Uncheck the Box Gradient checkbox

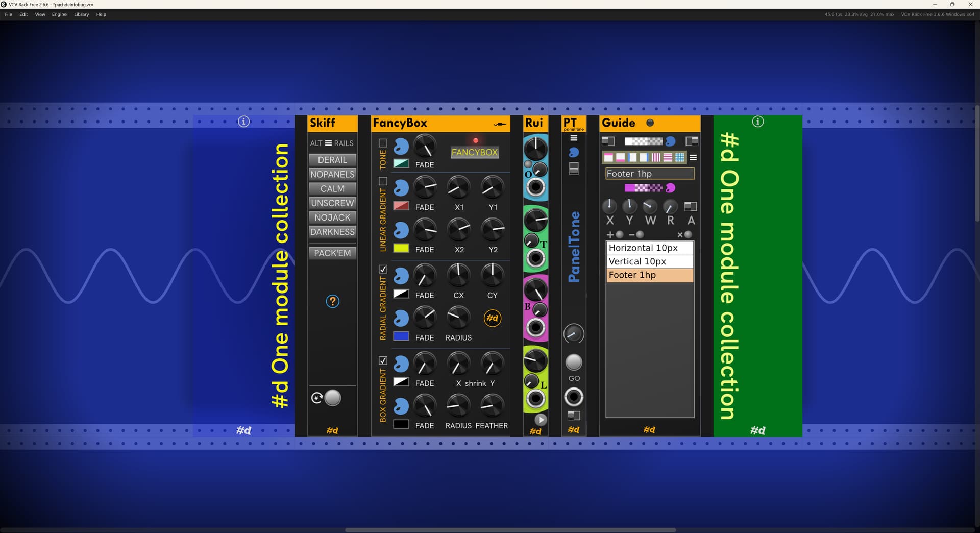pos(383,360)
